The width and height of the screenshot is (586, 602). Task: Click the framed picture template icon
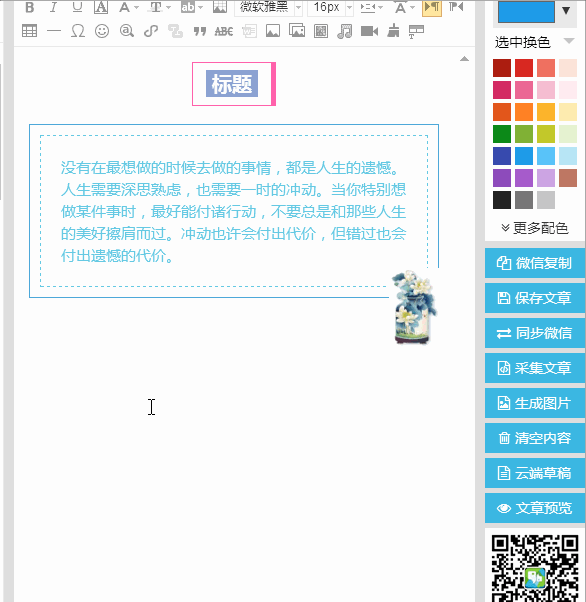click(321, 31)
